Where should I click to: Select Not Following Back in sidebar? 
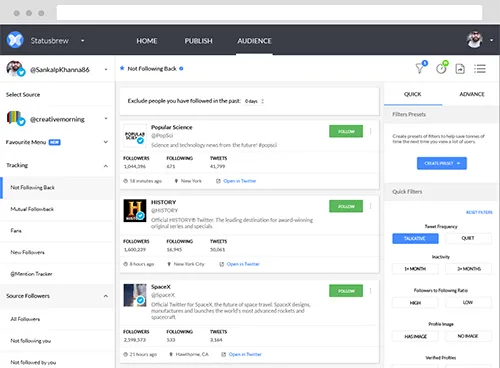click(x=57, y=188)
